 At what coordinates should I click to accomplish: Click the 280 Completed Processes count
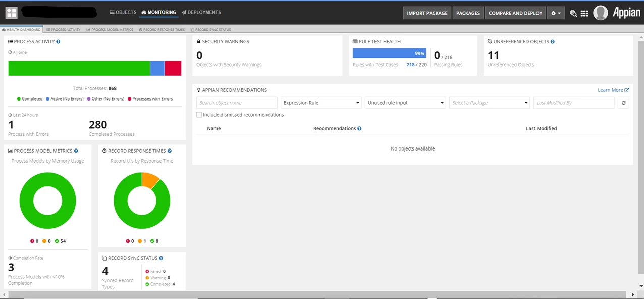coord(98,125)
